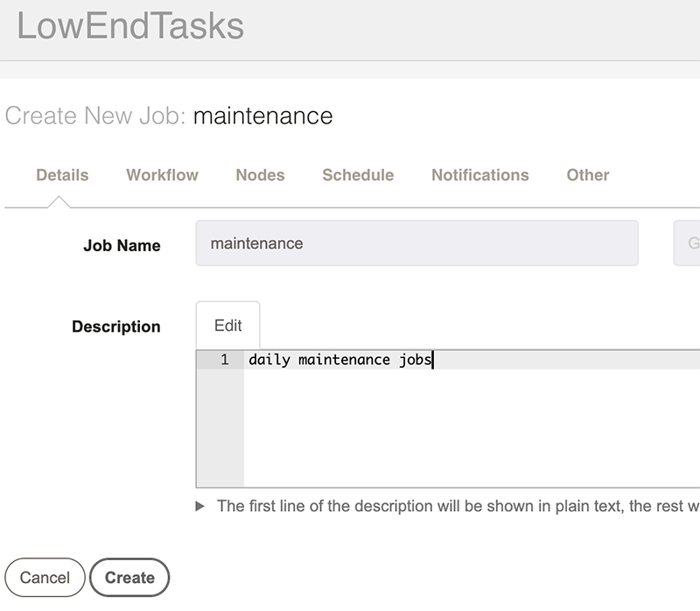Open the Workflow tab
700x611 pixels.
click(162, 175)
